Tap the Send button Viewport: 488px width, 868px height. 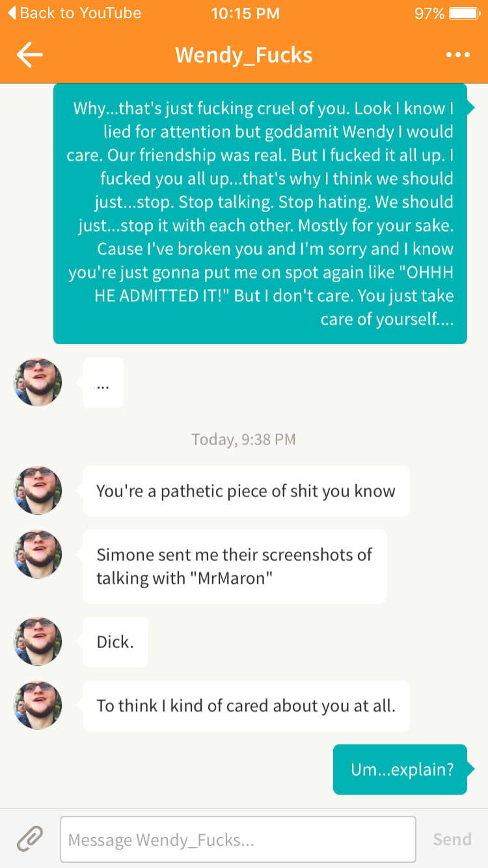click(452, 839)
